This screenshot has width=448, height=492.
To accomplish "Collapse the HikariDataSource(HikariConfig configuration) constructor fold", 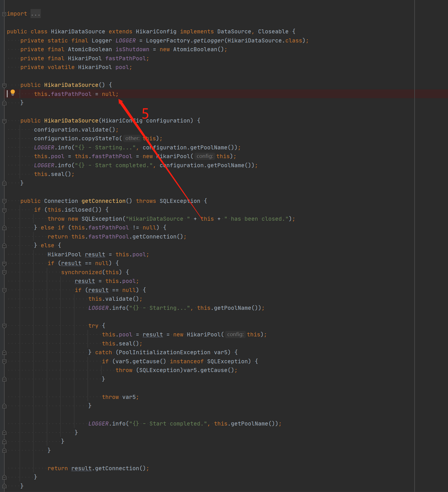I will [x=4, y=121].
